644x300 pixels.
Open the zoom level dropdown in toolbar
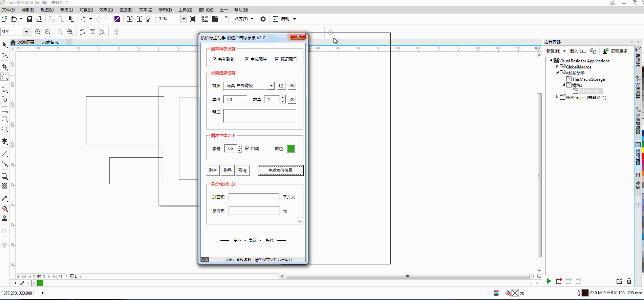pyautogui.click(x=184, y=19)
